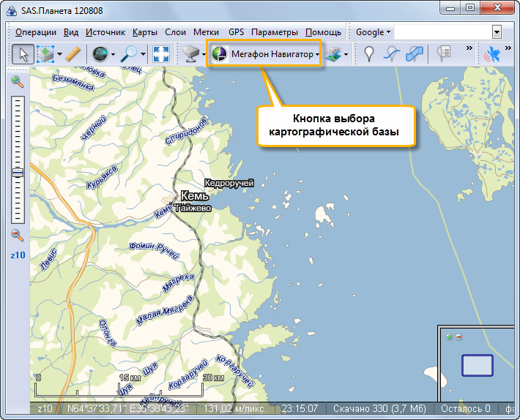Zoom in with the green plus magnifier
This screenshot has height=420, width=520.
[18, 82]
